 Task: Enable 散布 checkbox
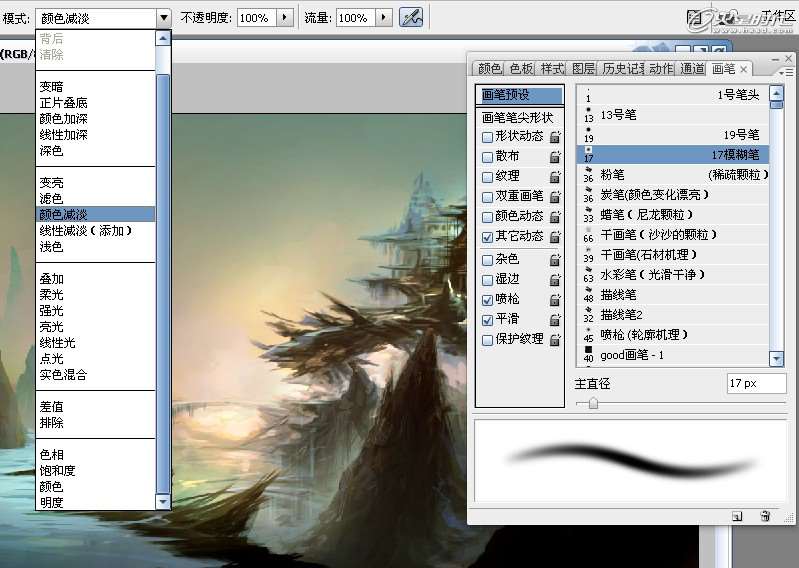click(487, 157)
